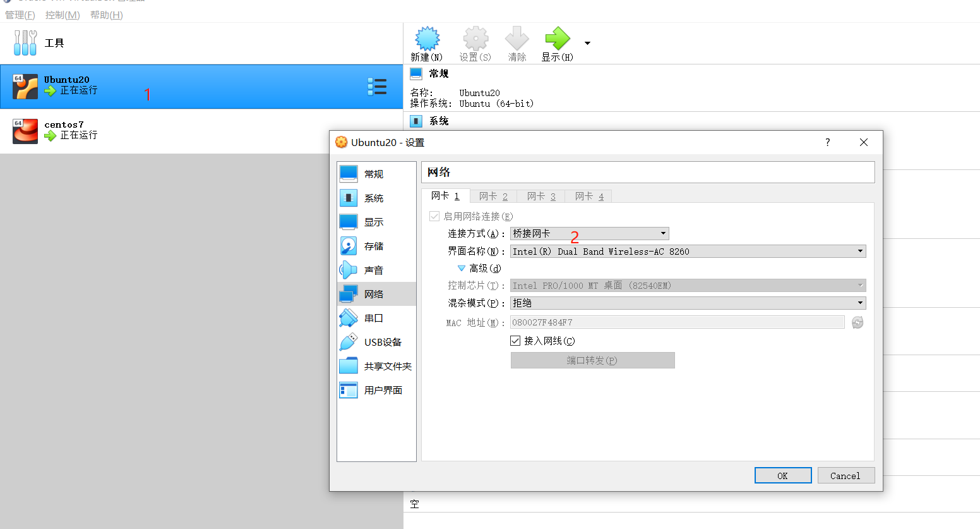This screenshot has height=529, width=980.
Task: Switch to Adapter 4 (网卡 4) tab
Action: click(x=589, y=197)
